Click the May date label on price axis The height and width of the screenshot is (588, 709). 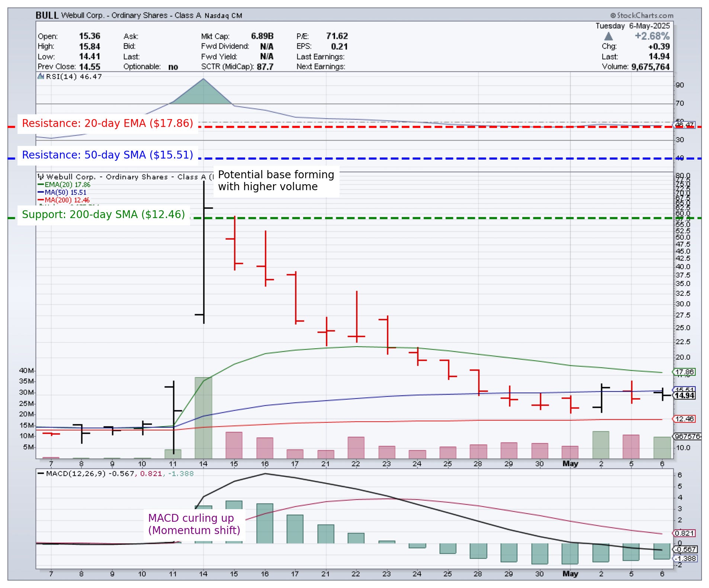(570, 464)
